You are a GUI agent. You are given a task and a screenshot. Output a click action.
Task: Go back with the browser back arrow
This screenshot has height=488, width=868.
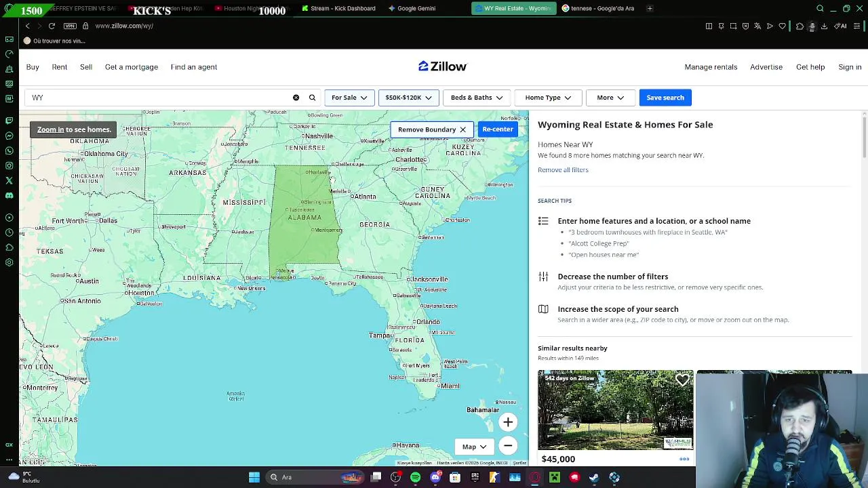click(x=27, y=26)
